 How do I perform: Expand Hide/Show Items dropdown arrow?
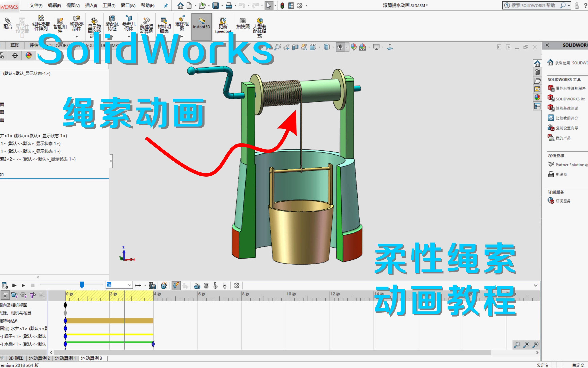click(x=347, y=47)
